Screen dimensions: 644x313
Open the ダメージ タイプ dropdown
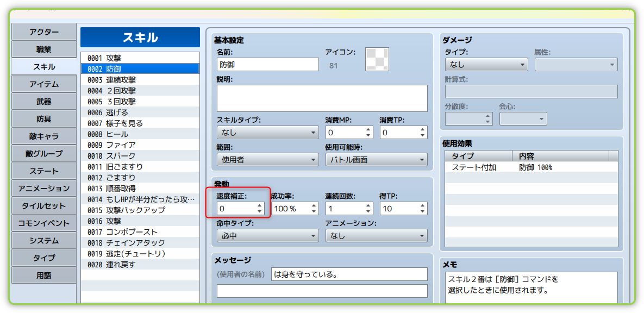tap(486, 65)
